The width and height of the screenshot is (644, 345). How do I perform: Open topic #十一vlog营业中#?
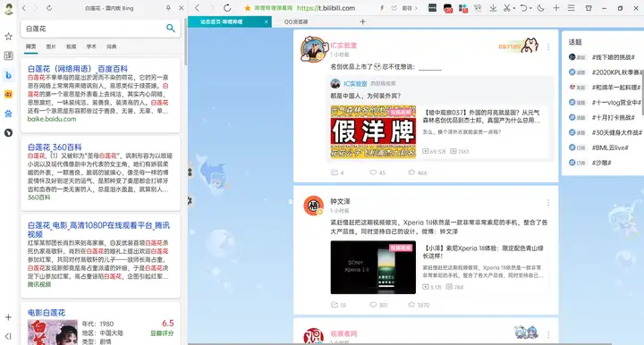[x=616, y=103]
